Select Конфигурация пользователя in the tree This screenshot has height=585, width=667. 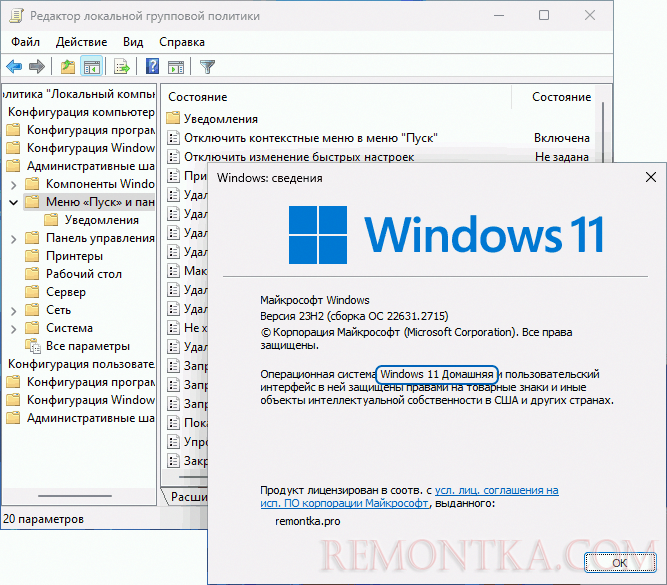pyautogui.click(x=81, y=364)
